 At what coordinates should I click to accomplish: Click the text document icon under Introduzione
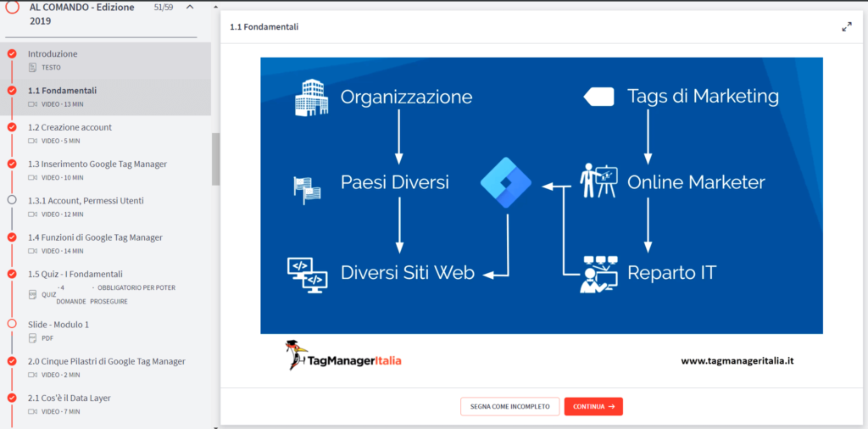point(32,68)
